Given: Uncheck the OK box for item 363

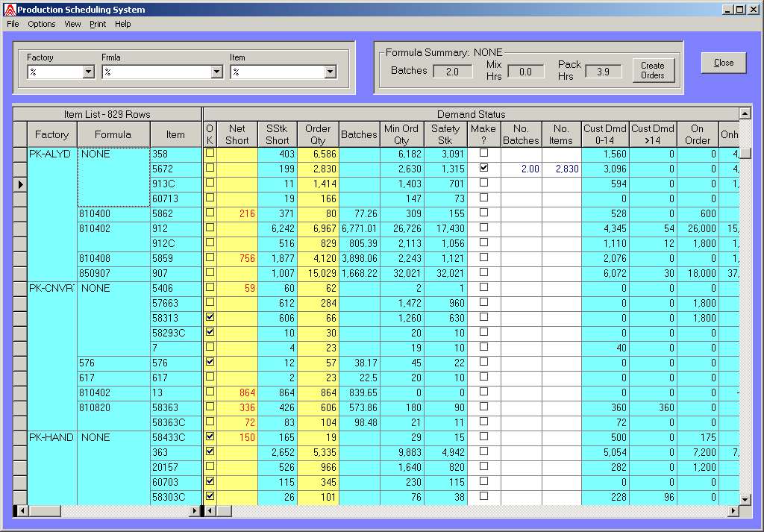Looking at the screenshot, I should pos(210,451).
